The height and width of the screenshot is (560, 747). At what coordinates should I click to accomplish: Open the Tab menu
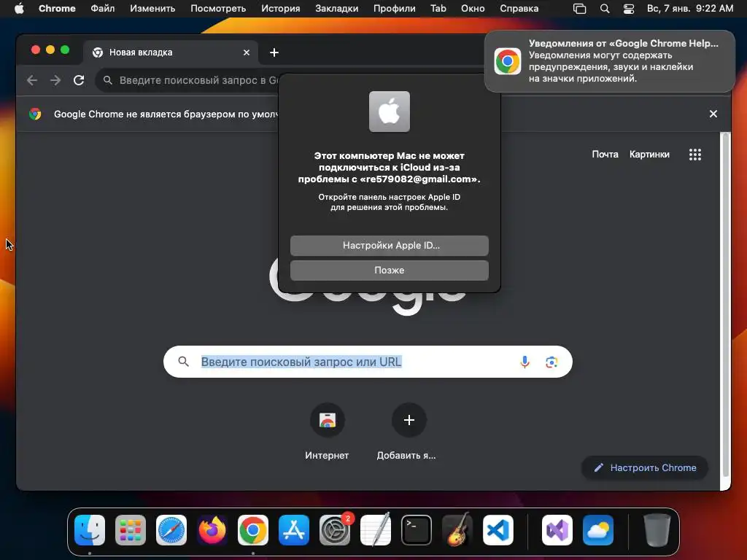pyautogui.click(x=438, y=9)
